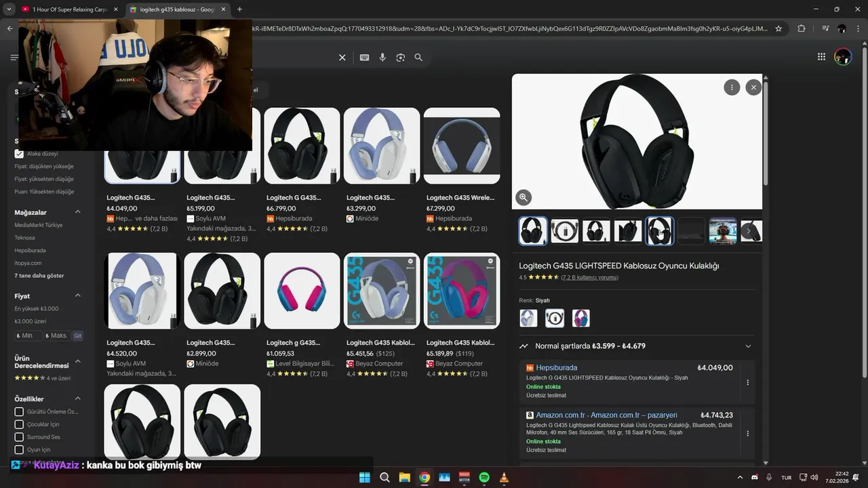Viewport: 868px width, 488px height.
Task: Sort by Fiyat: düşükten yükseğe
Action: [x=44, y=166]
